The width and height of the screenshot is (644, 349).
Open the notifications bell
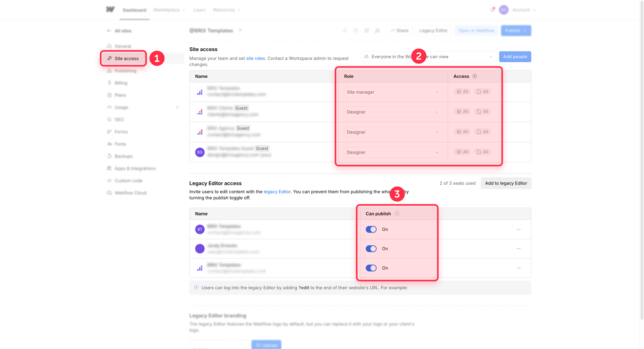click(492, 10)
